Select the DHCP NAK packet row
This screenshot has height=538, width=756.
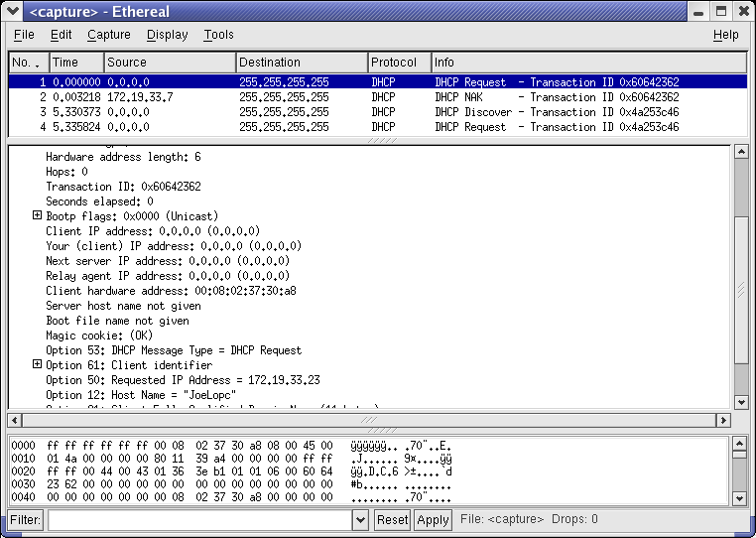[x=377, y=97]
